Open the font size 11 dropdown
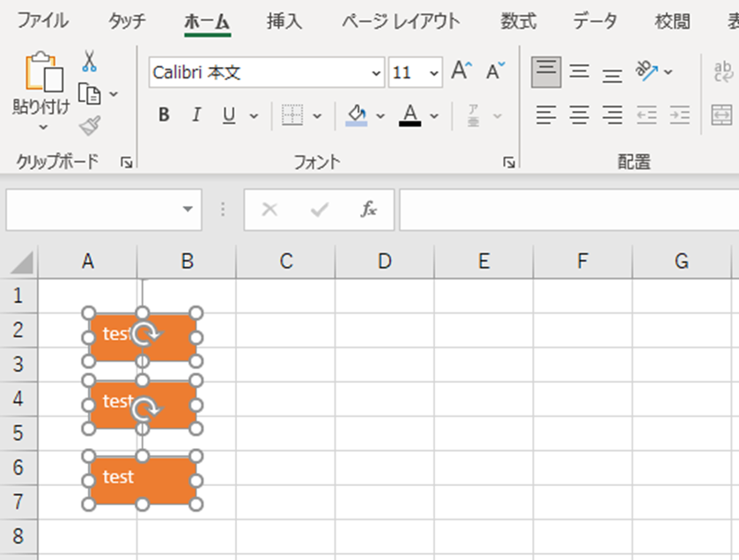Image resolution: width=739 pixels, height=560 pixels. coord(433,73)
